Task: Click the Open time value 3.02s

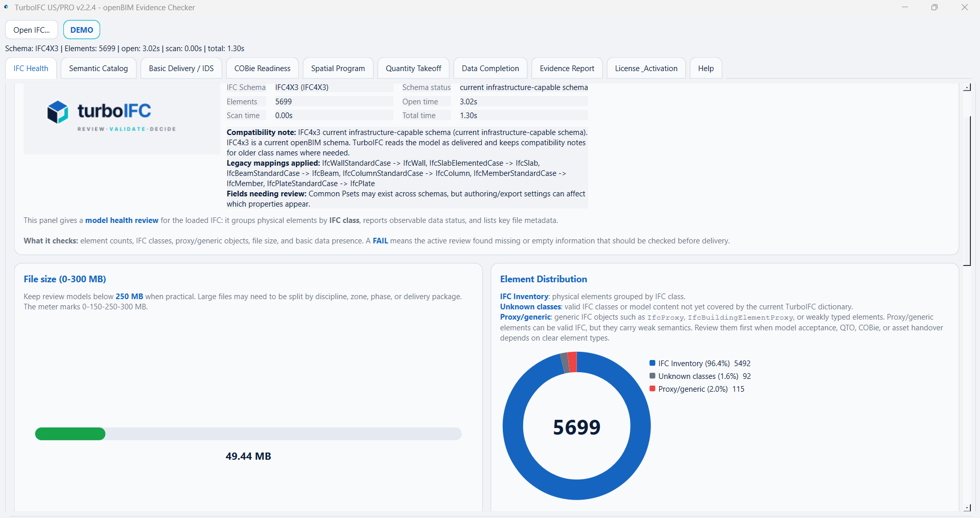Action: (x=523, y=102)
